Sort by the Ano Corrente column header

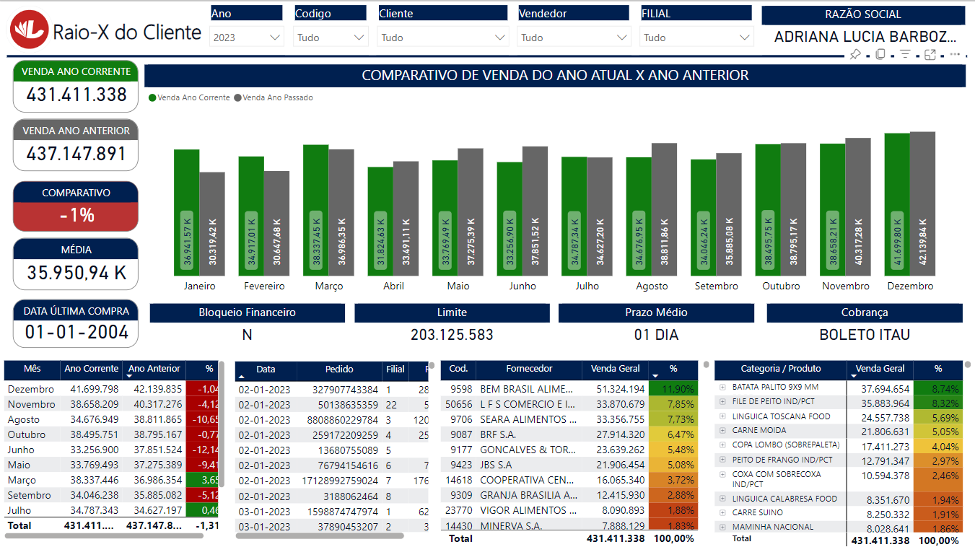(92, 369)
